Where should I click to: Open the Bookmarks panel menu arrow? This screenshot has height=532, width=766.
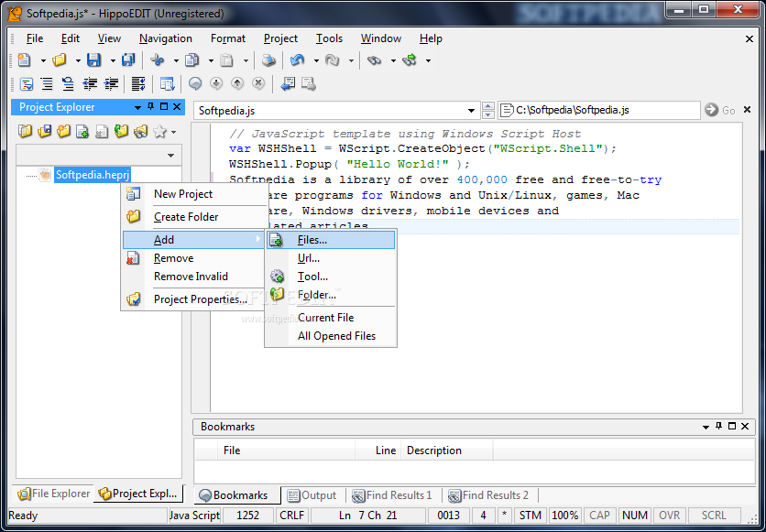[x=706, y=427]
